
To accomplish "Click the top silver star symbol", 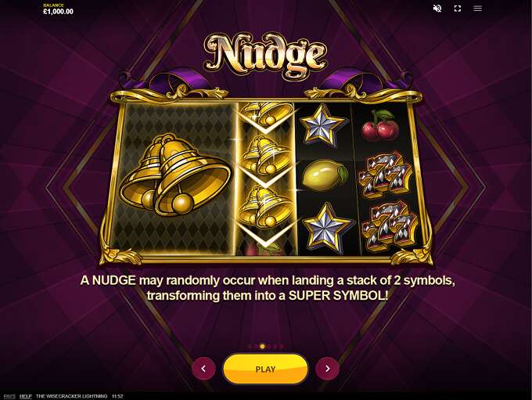I will pos(322,125).
